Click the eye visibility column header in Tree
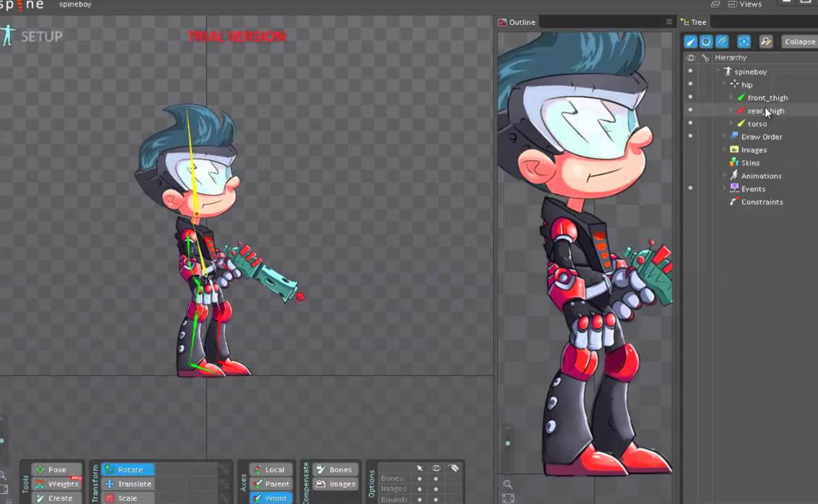 tap(691, 58)
